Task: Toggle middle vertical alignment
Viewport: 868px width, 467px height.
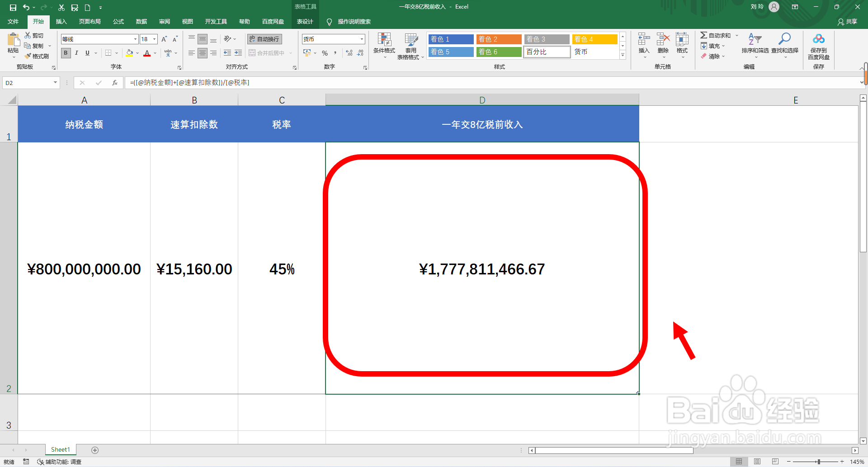Action: coord(203,39)
